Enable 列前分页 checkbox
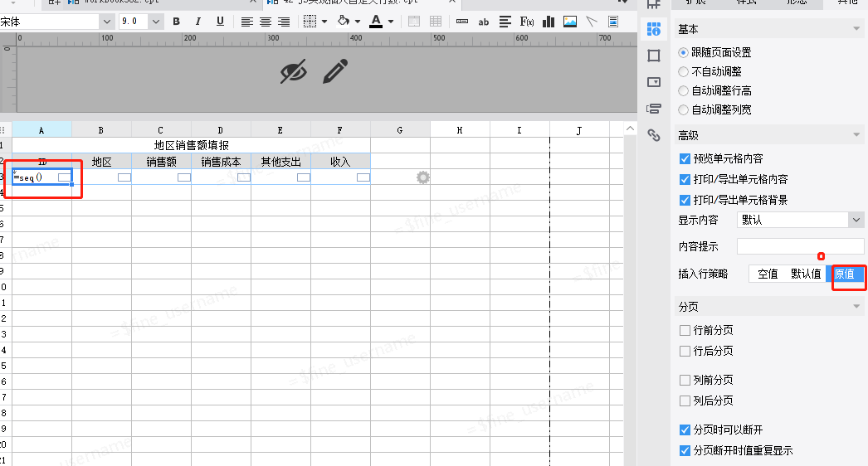868x466 pixels. point(685,381)
